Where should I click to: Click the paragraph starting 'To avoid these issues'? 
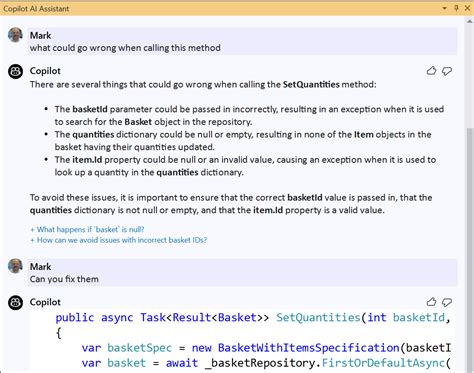[231, 204]
